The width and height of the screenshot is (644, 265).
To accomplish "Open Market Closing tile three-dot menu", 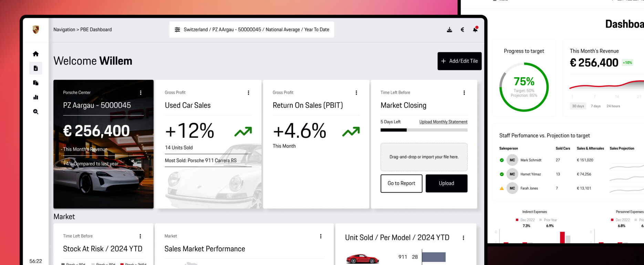I will [x=464, y=93].
